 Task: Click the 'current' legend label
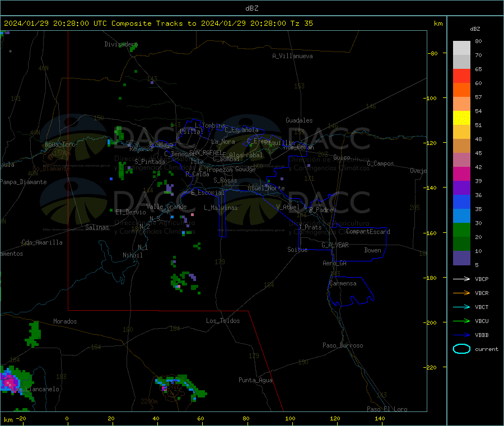487,349
